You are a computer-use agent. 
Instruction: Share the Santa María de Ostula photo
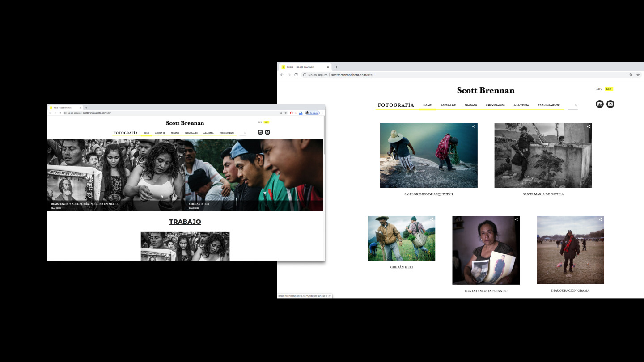(588, 126)
